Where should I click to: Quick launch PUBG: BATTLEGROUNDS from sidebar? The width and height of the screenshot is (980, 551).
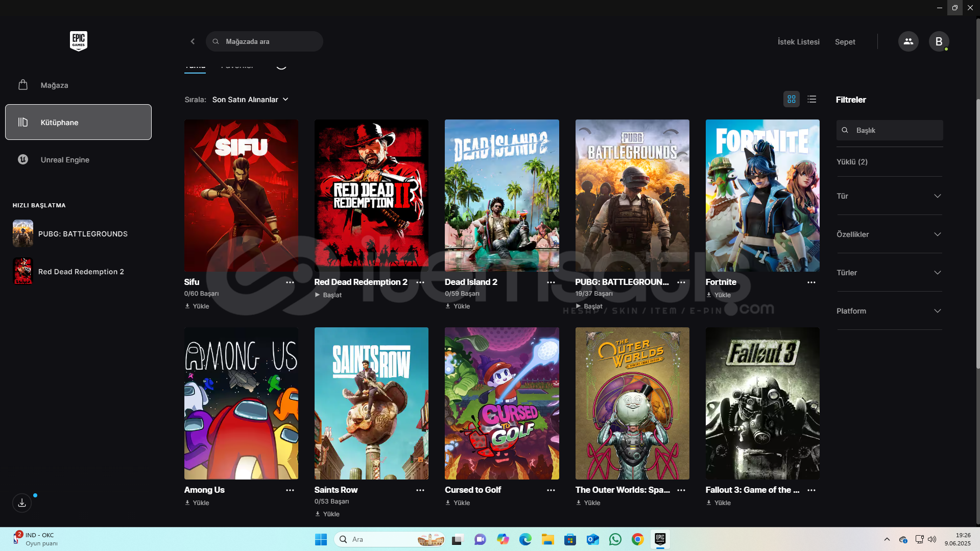[70, 234]
